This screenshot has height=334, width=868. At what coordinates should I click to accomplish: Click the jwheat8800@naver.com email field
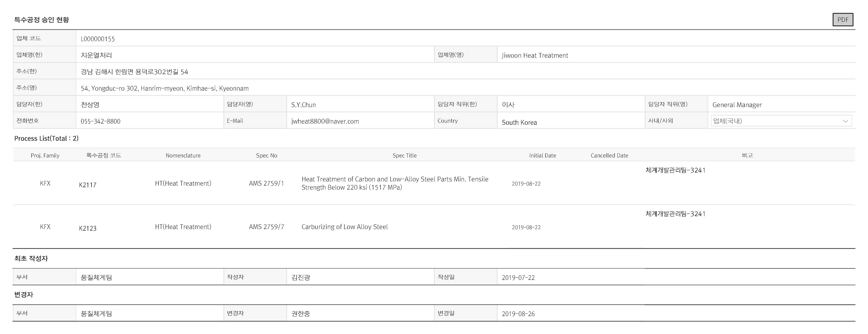(x=325, y=121)
